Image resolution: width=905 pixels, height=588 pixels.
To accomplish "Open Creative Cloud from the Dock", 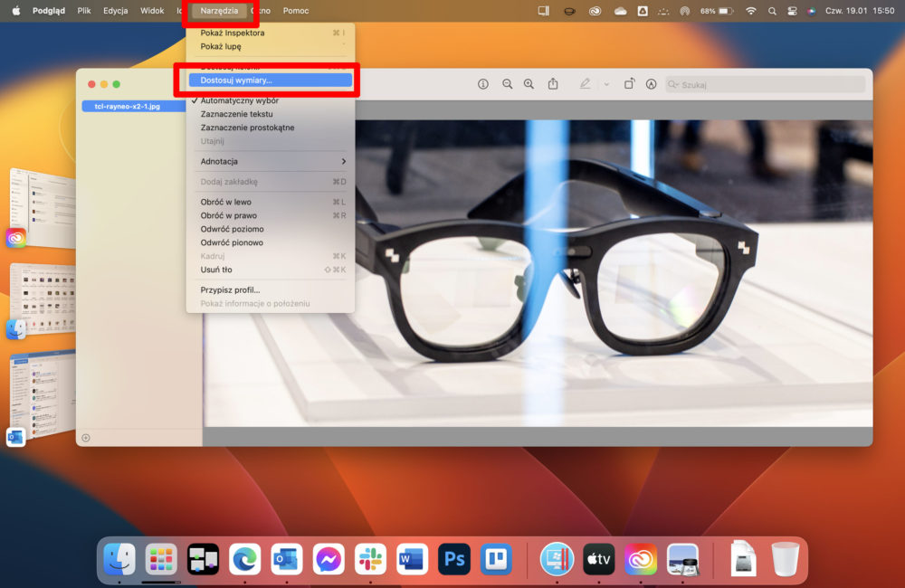I will point(641,558).
